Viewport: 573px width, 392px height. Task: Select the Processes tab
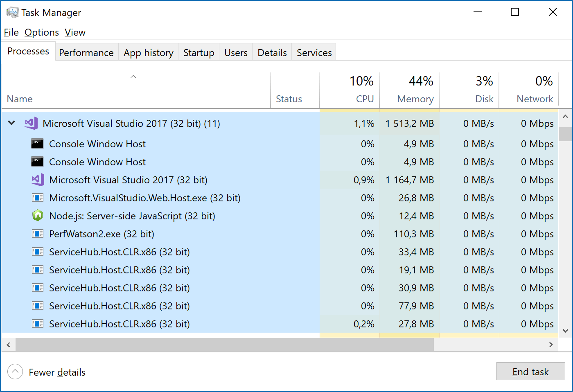[x=28, y=51]
